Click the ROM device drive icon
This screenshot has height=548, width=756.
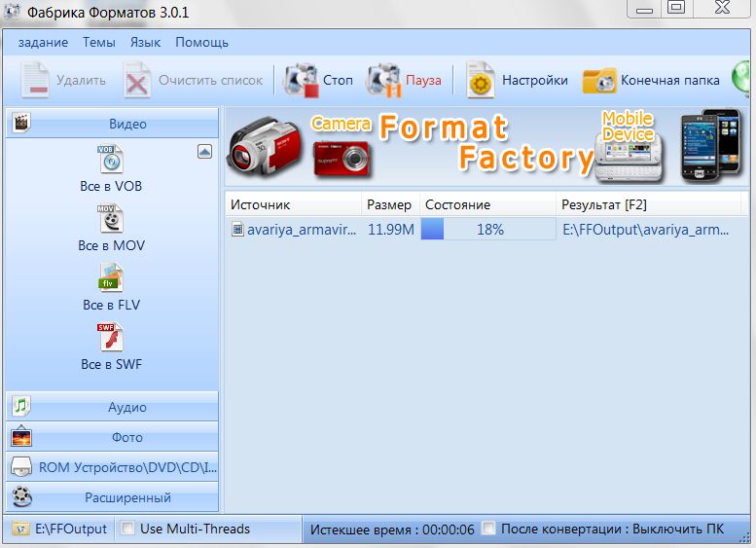21,466
